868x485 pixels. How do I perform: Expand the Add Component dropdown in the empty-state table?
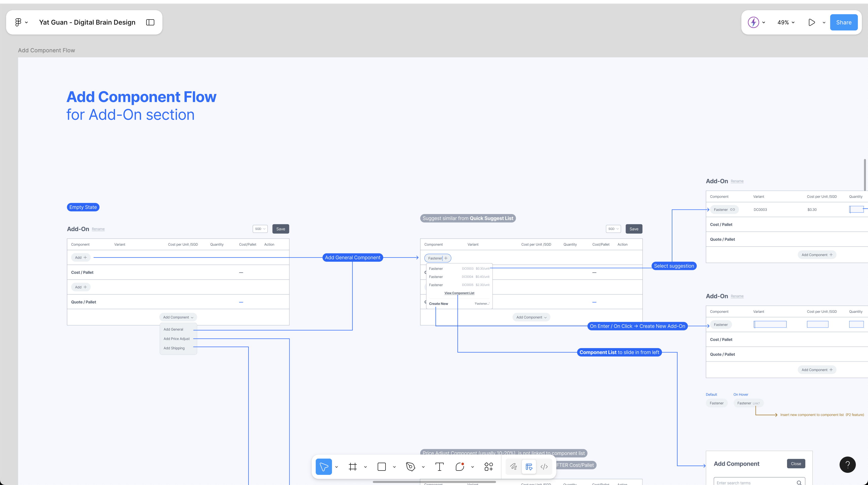[x=178, y=317]
